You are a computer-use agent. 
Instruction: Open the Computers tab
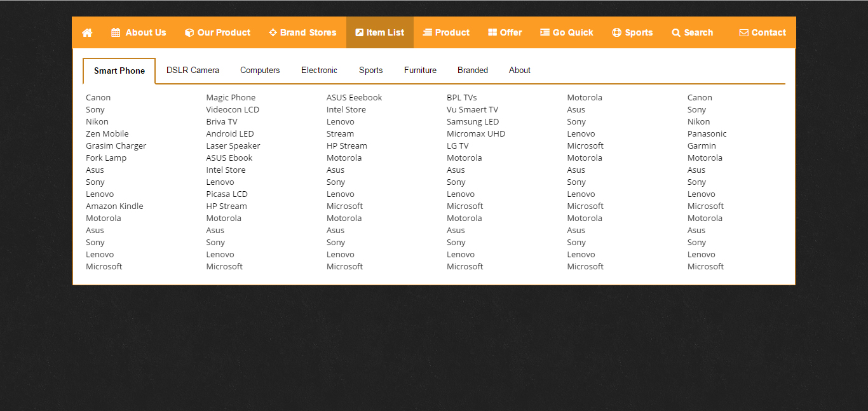coord(260,70)
